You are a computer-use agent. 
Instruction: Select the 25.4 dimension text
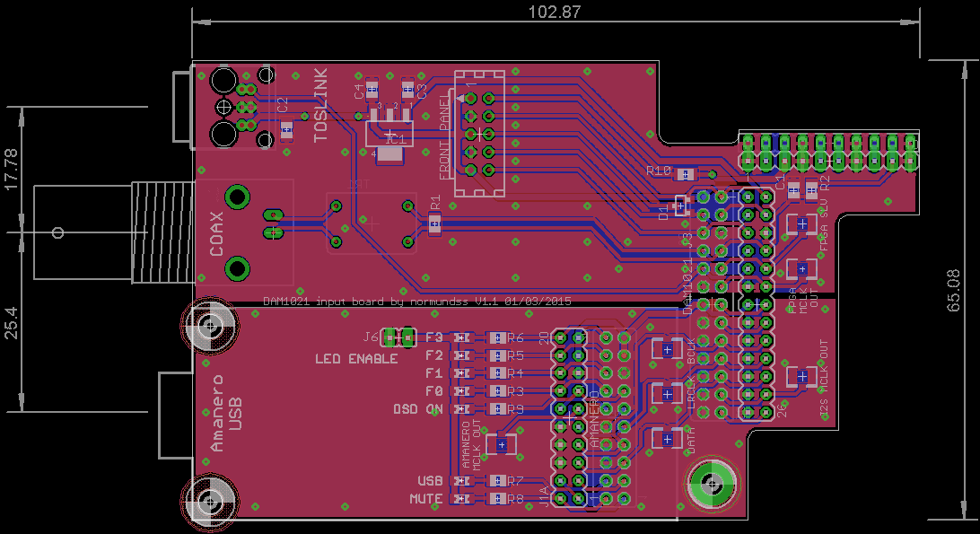pos(12,323)
